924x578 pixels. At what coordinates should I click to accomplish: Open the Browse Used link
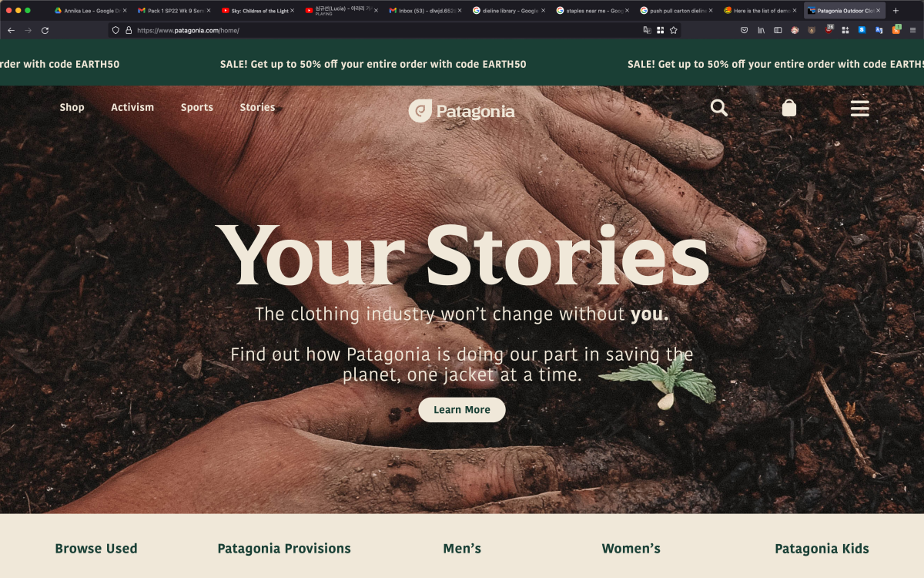[x=96, y=549]
